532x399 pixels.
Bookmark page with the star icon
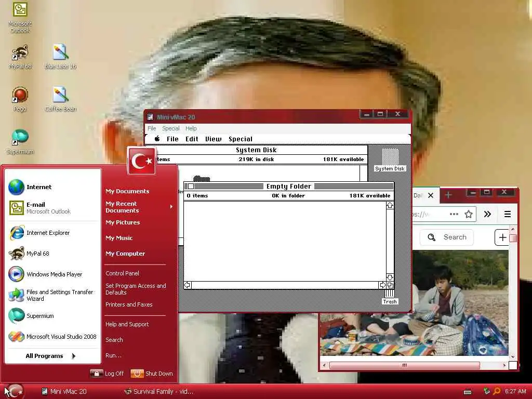[469, 214]
